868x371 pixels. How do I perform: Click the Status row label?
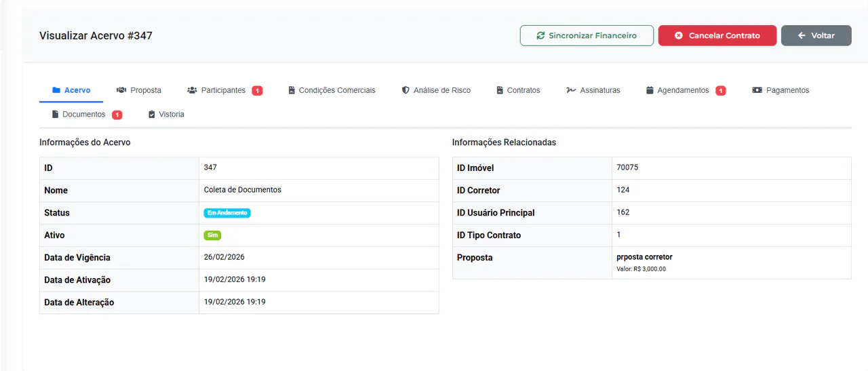(57, 213)
